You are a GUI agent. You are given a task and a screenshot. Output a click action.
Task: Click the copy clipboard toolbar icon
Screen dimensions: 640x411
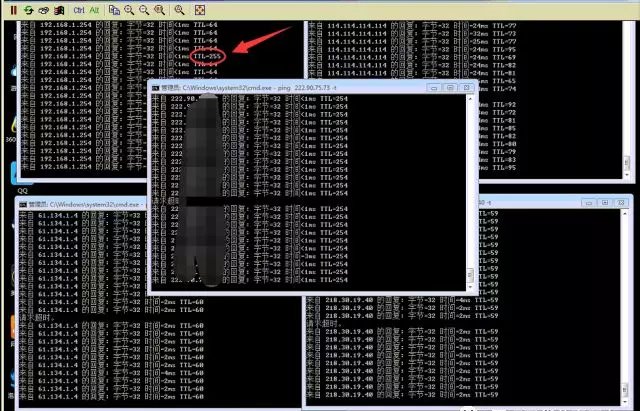point(115,9)
